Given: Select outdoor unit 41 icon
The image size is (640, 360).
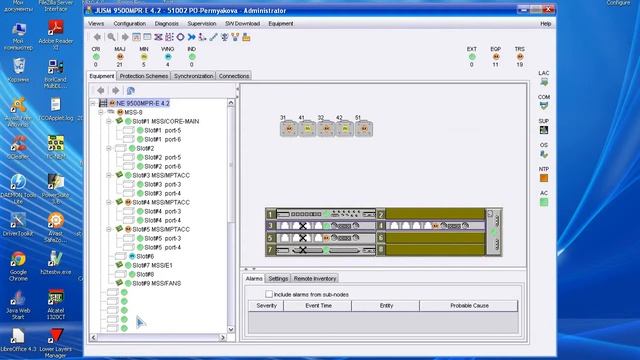Looking at the screenshot, I should [x=307, y=128].
